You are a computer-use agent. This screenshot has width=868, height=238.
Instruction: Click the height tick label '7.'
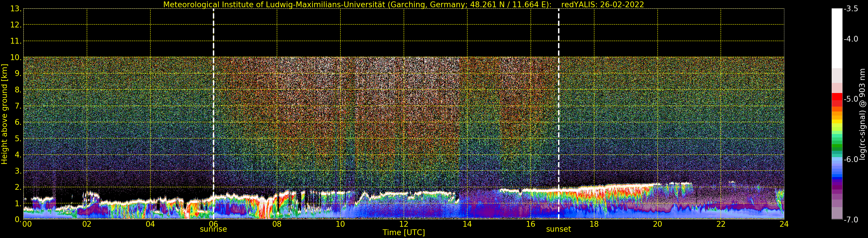tap(18, 106)
